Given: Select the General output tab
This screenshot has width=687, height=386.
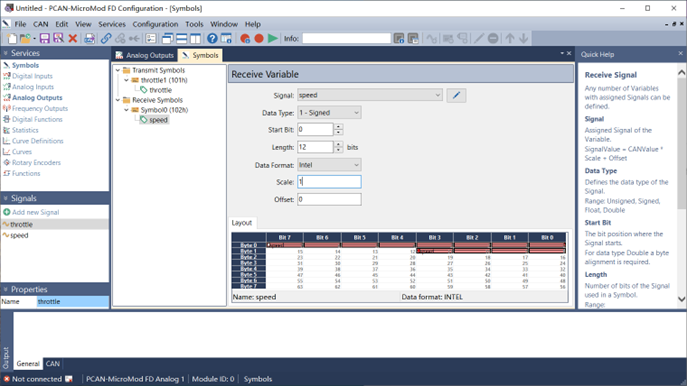Looking at the screenshot, I should click(x=28, y=364).
